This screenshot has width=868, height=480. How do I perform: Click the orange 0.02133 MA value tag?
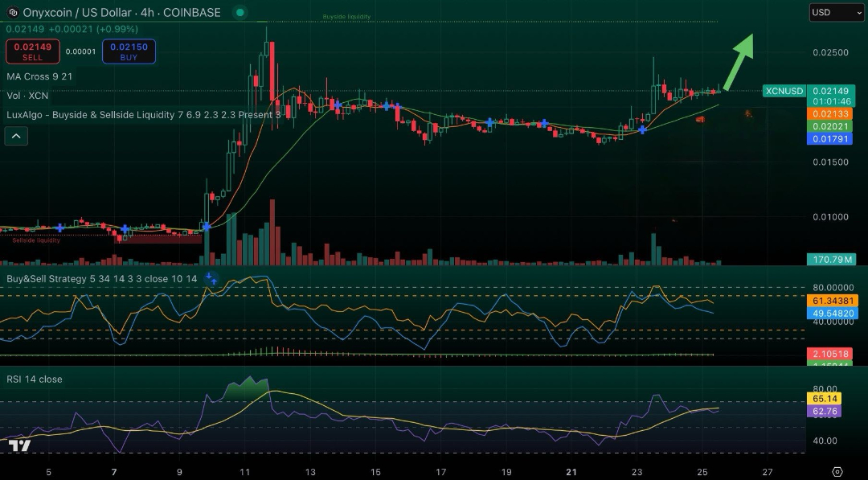point(829,113)
